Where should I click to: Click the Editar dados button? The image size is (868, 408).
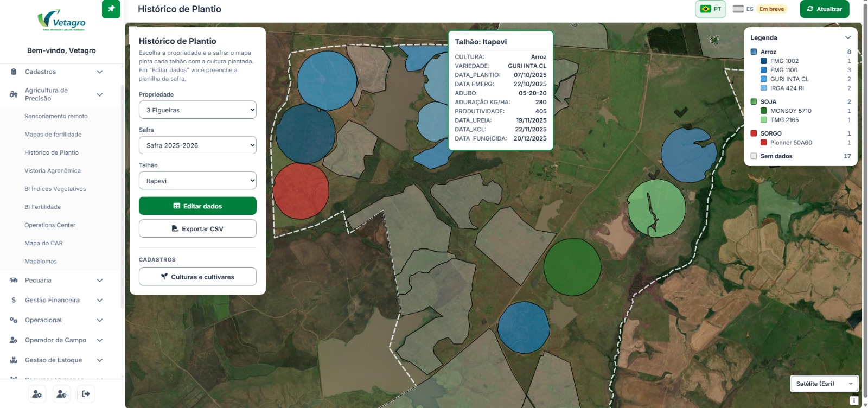click(197, 206)
